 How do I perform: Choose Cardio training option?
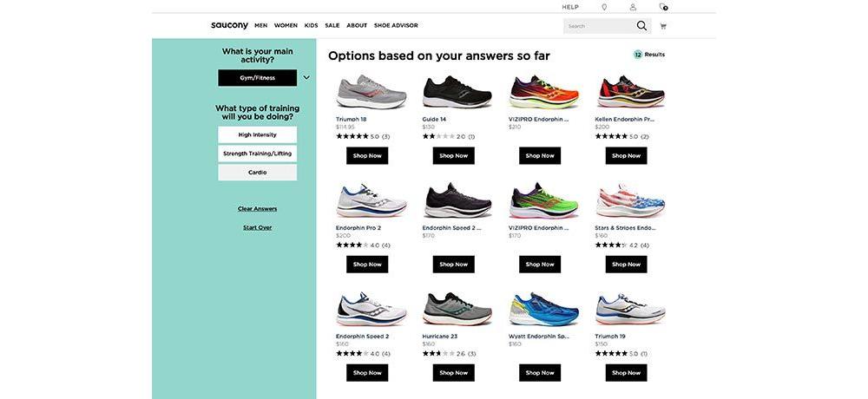click(258, 172)
